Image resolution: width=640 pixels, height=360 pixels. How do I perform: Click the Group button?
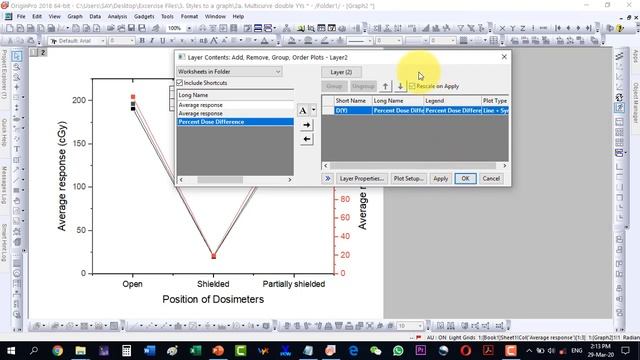(334, 86)
